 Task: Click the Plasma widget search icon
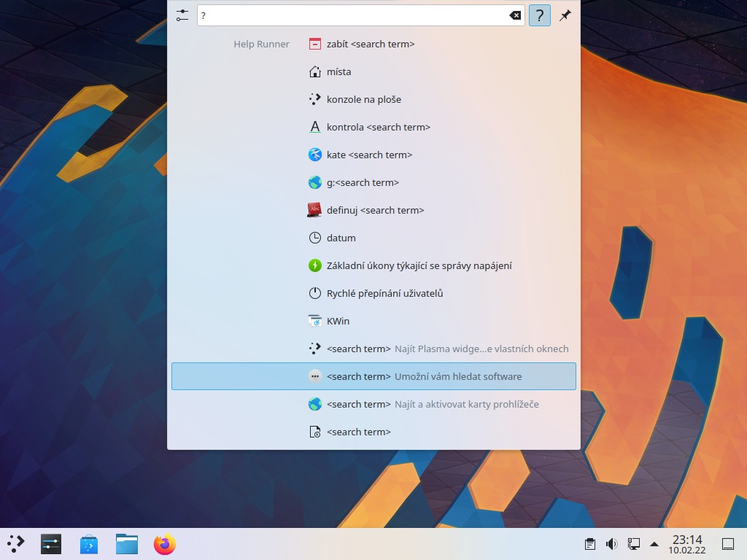(x=315, y=349)
